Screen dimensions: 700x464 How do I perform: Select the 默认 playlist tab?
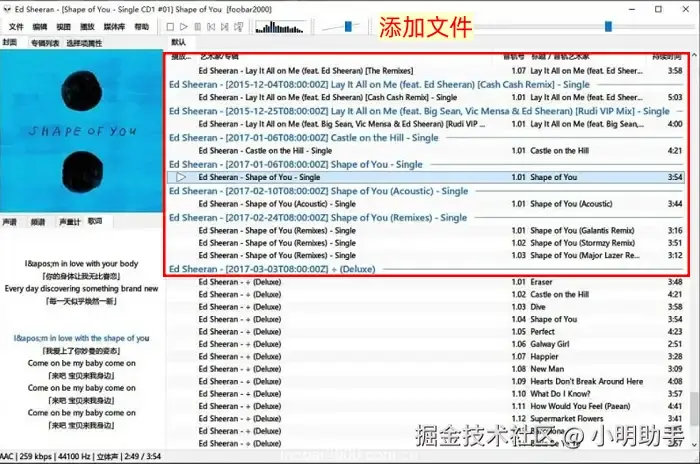[x=179, y=42]
